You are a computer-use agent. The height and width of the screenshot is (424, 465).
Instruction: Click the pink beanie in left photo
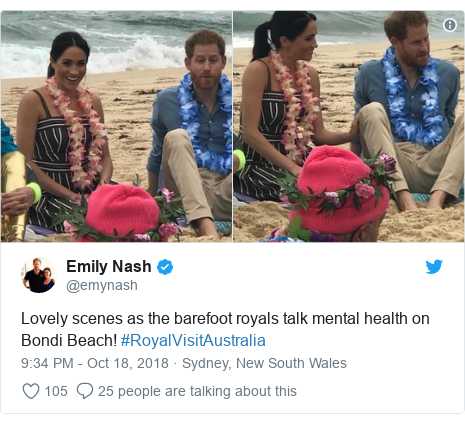pos(123,210)
